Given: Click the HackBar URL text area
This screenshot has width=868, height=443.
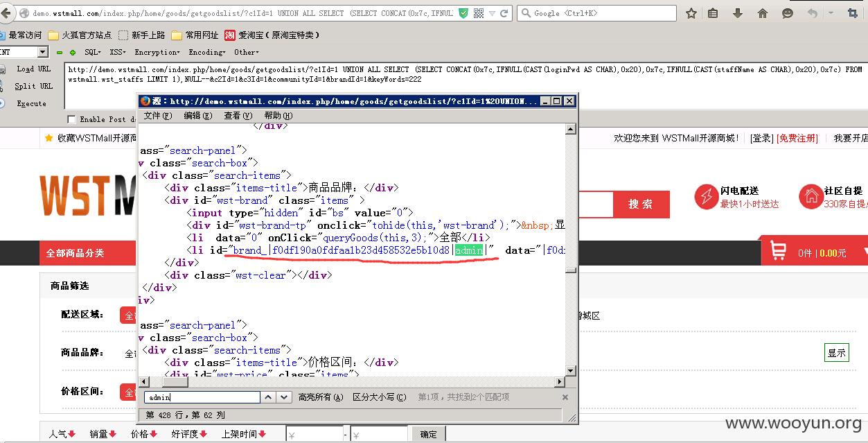Looking at the screenshot, I should (466, 87).
